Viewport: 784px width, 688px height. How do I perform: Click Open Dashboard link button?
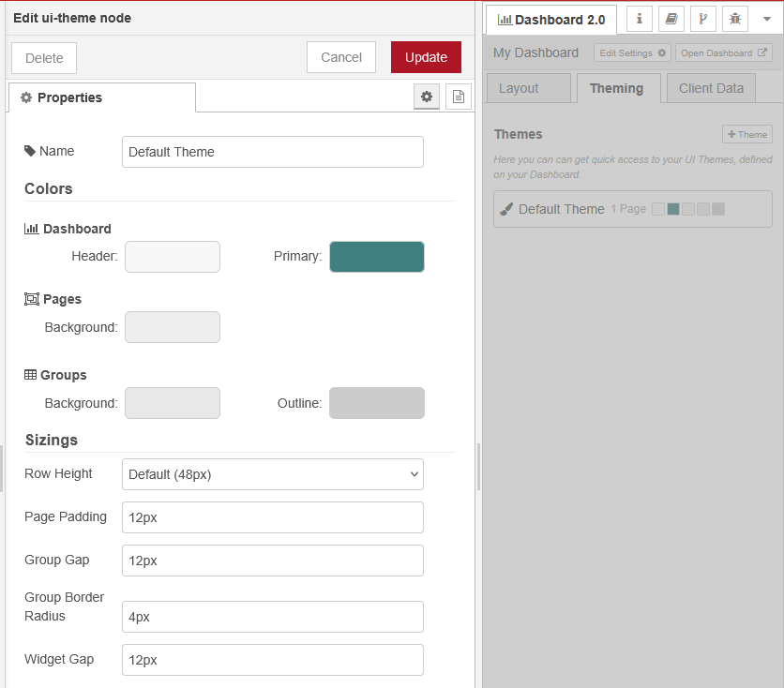pos(724,53)
